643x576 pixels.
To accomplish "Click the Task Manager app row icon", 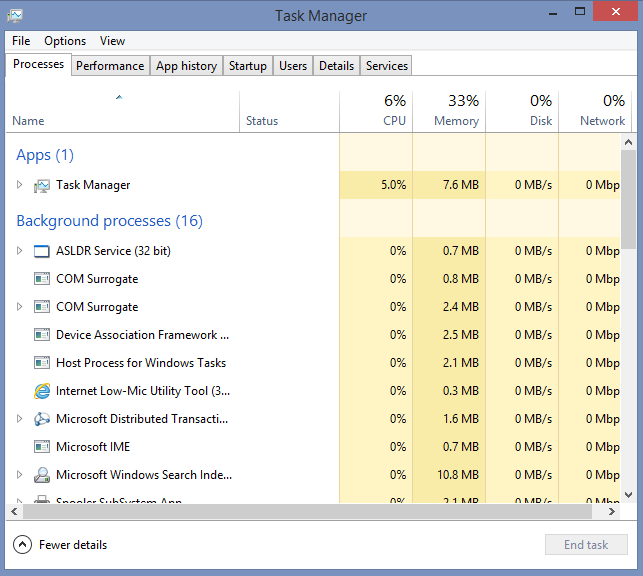I will pos(42,186).
